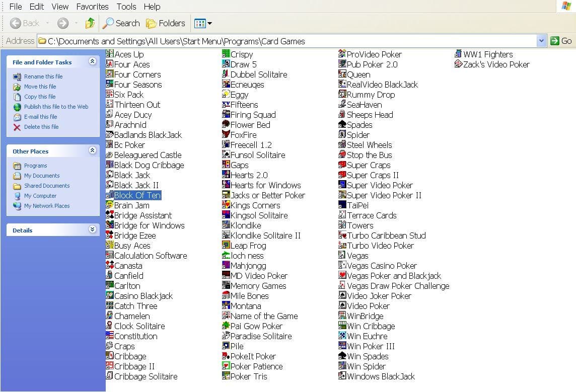The height and width of the screenshot is (392, 576).
Task: Open the Back history dropdown arrow
Action: click(47, 23)
